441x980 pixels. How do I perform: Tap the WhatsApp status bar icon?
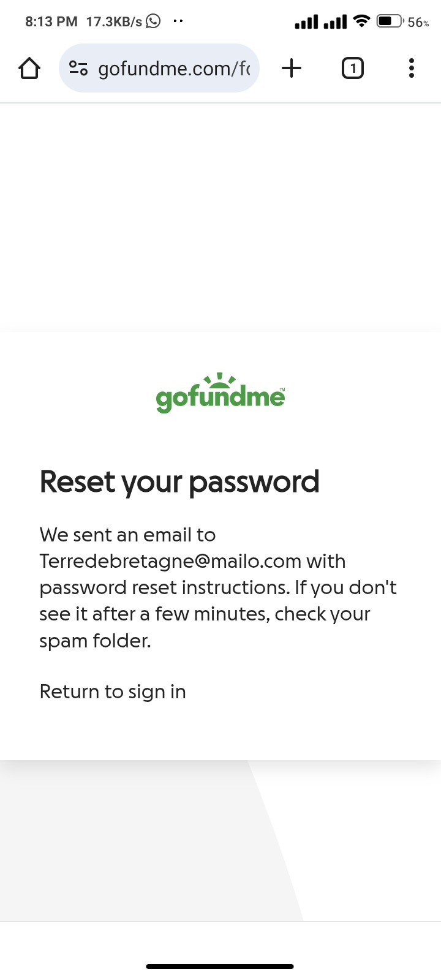point(153,21)
